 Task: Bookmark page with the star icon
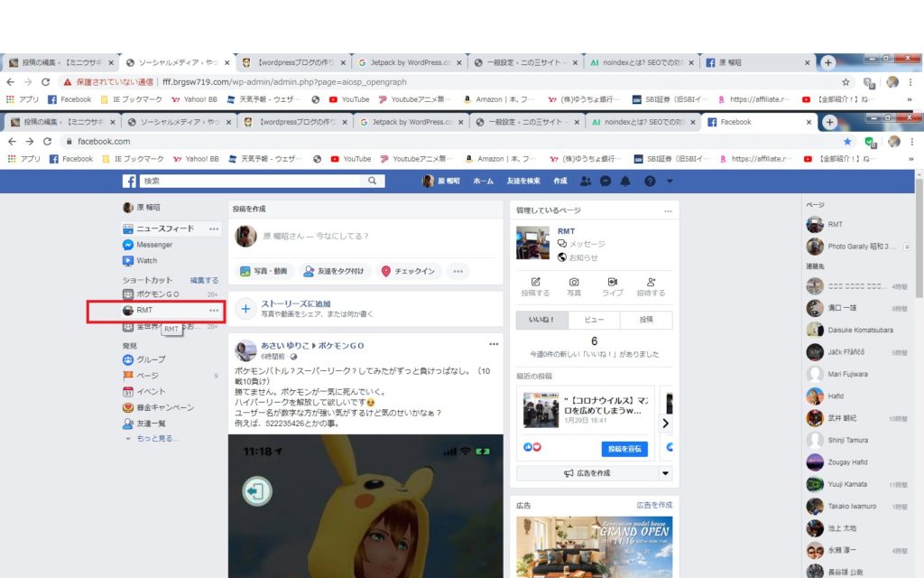(x=846, y=142)
